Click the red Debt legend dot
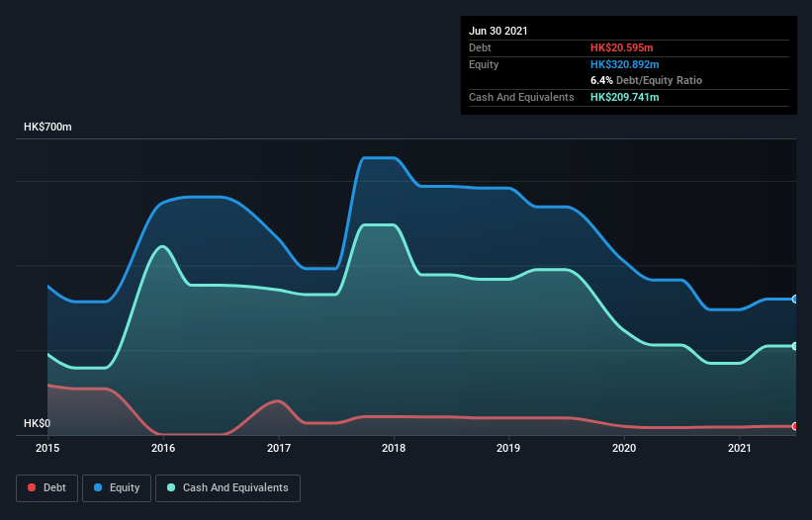The height and width of the screenshot is (520, 812). (32, 487)
